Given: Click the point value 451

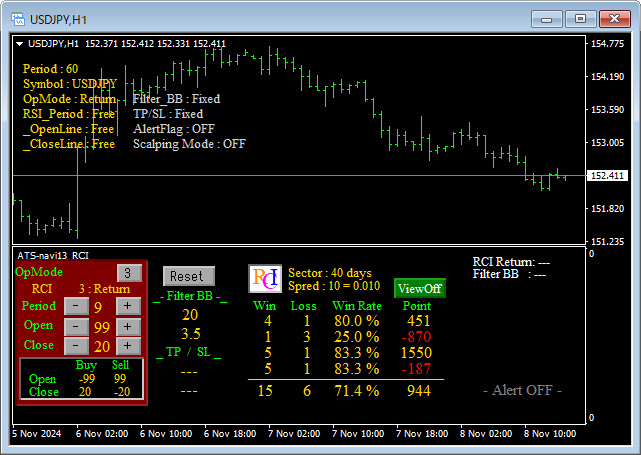Looking at the screenshot, I should (x=419, y=321).
